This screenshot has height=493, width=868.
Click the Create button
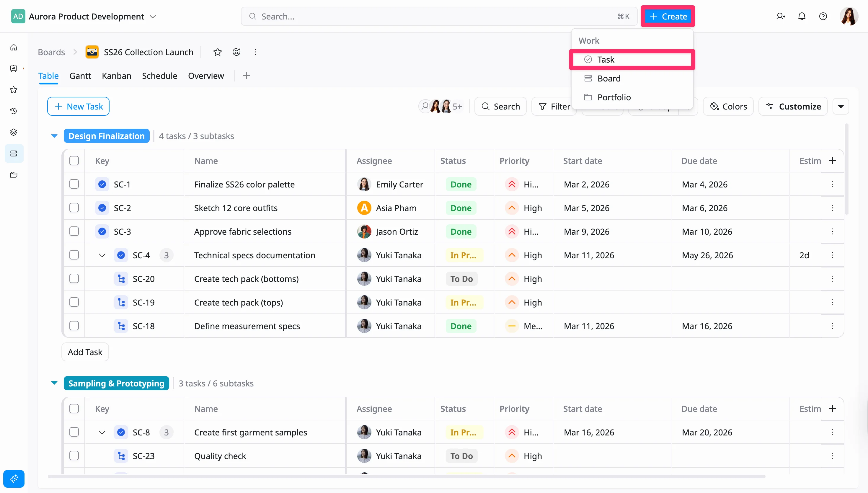point(668,16)
